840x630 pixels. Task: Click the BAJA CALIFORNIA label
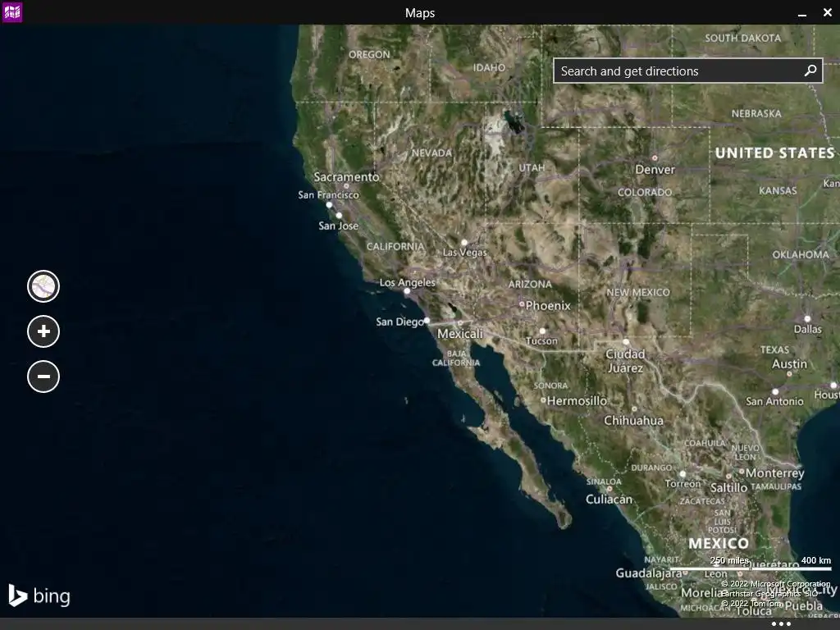(456, 358)
